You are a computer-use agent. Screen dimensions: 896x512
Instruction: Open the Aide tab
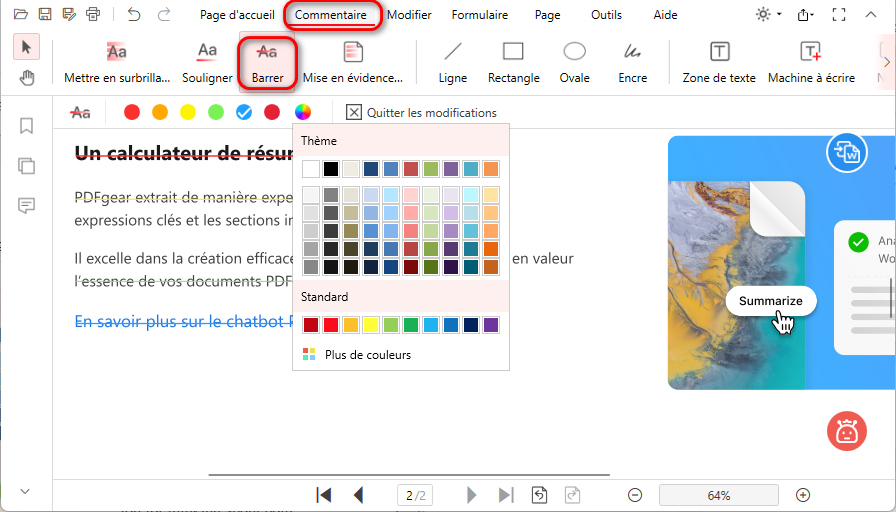coord(665,15)
